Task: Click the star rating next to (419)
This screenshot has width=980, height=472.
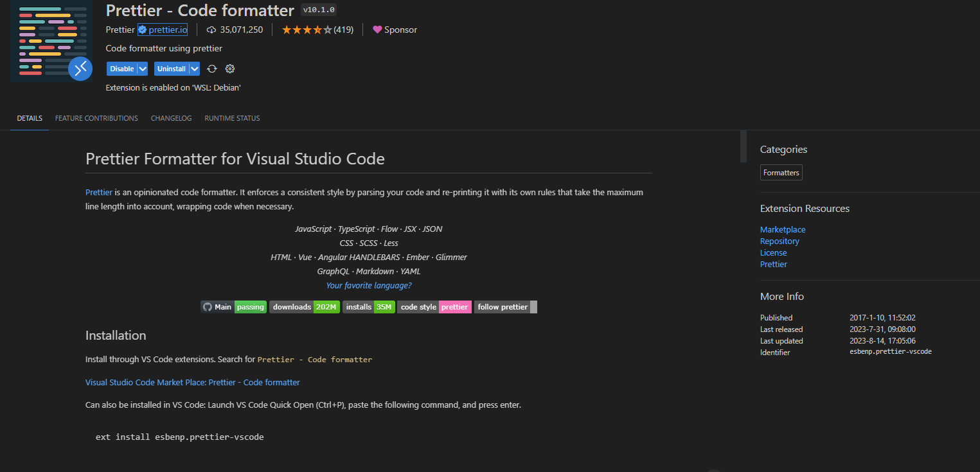Action: 307,30
